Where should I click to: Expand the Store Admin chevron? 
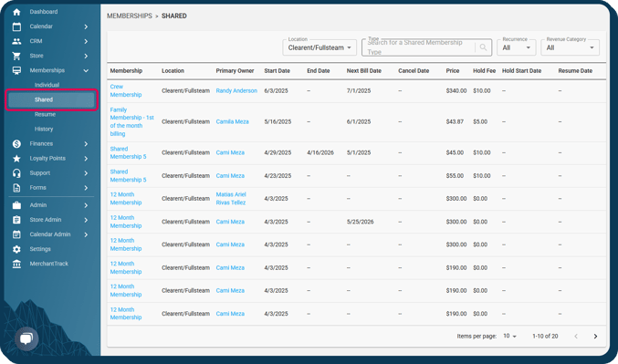click(86, 220)
